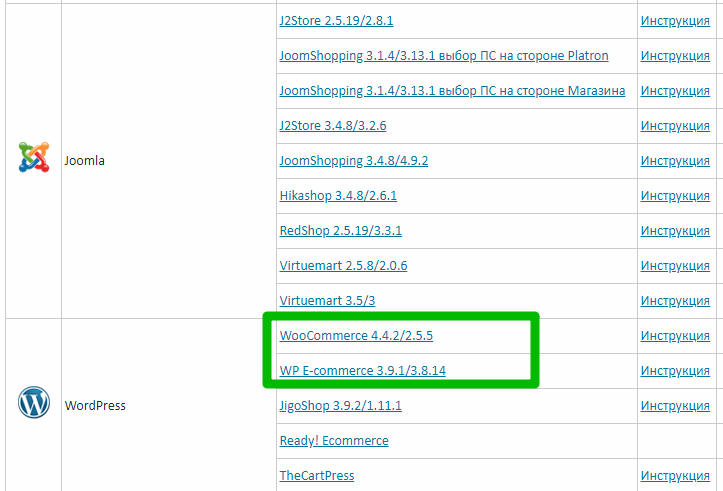Select the Joomla text label
This screenshot has height=491, width=723.
point(84,160)
